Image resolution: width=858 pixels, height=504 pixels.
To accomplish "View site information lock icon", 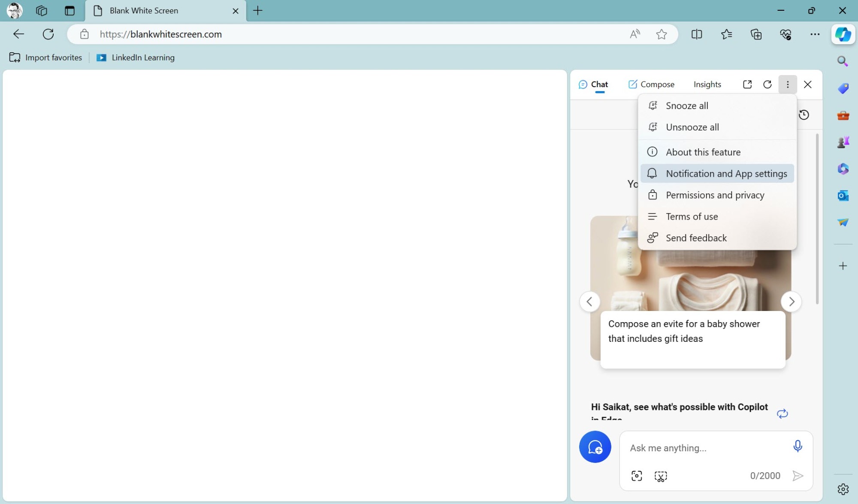I will [85, 34].
